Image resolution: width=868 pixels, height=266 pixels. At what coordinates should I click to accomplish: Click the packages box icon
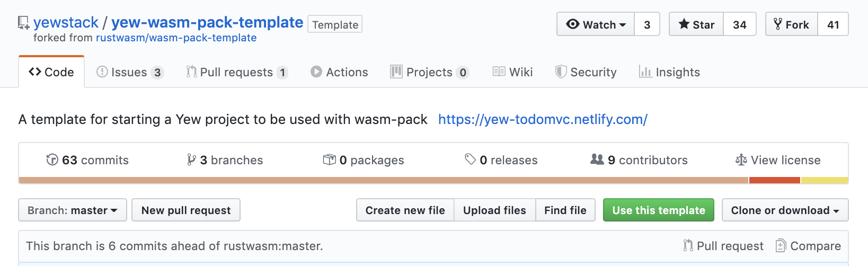tap(329, 159)
